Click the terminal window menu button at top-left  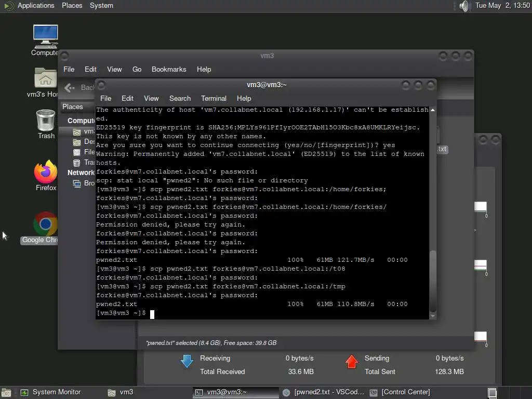(x=101, y=85)
